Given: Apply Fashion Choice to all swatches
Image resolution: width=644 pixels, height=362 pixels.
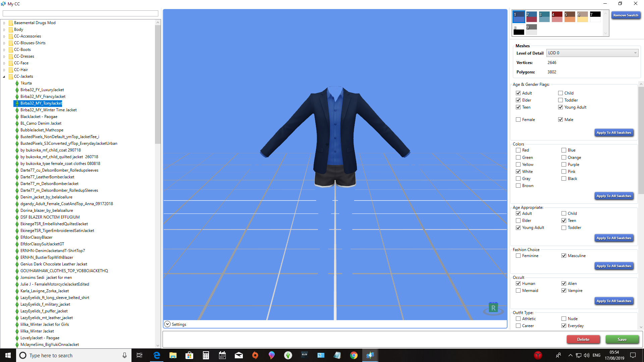Looking at the screenshot, I should 614,266.
